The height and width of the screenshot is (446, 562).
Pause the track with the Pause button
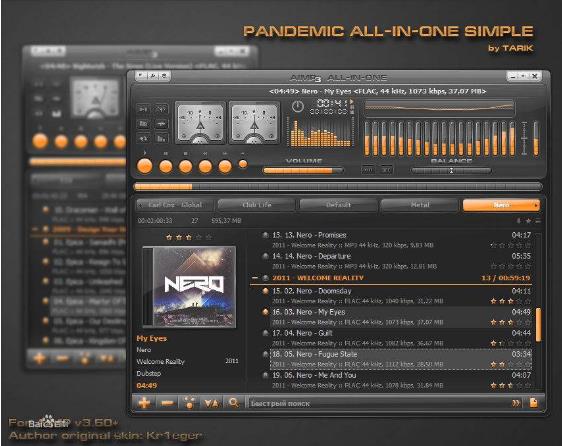166,167
